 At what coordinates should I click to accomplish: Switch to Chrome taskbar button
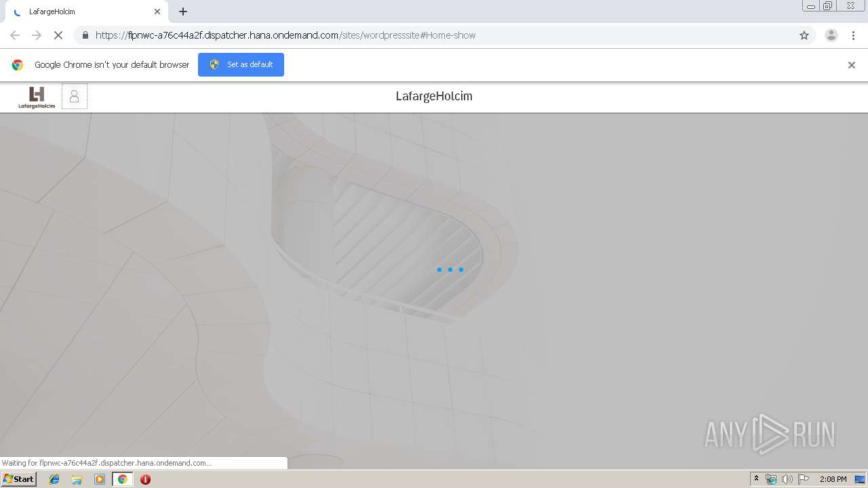(123, 479)
